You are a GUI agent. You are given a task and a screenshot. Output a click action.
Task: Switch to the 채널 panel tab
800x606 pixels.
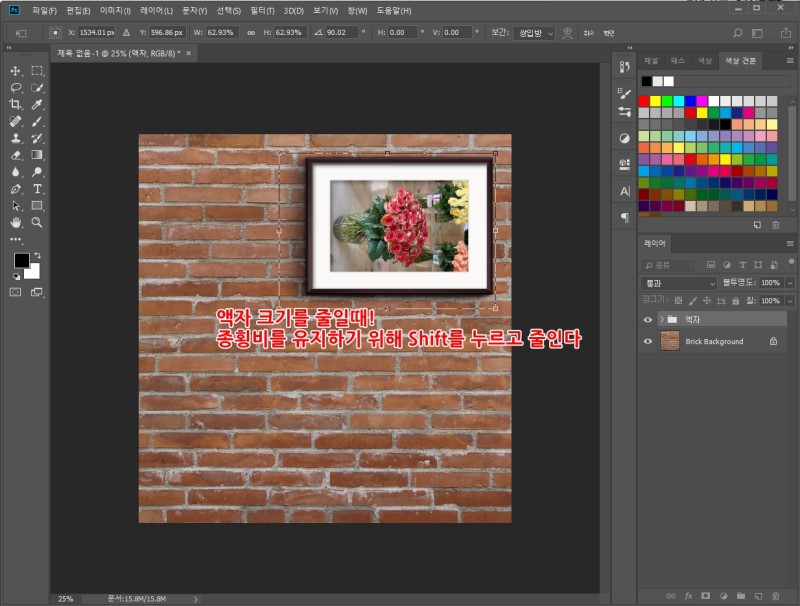pos(652,61)
